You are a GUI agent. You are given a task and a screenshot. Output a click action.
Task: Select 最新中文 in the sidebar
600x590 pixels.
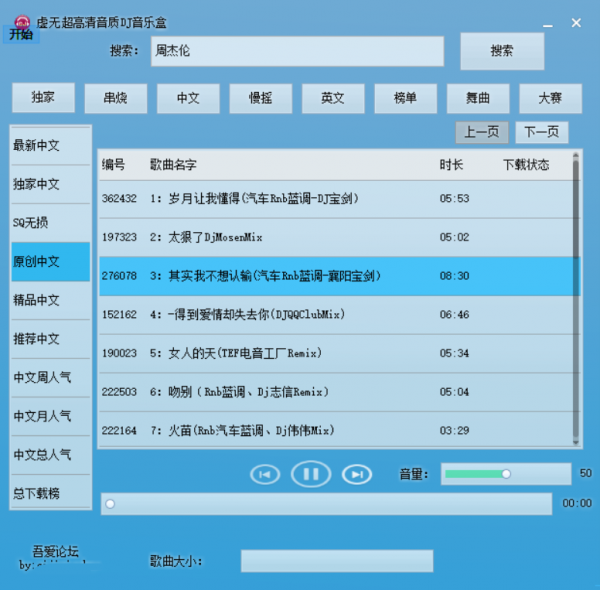point(50,146)
